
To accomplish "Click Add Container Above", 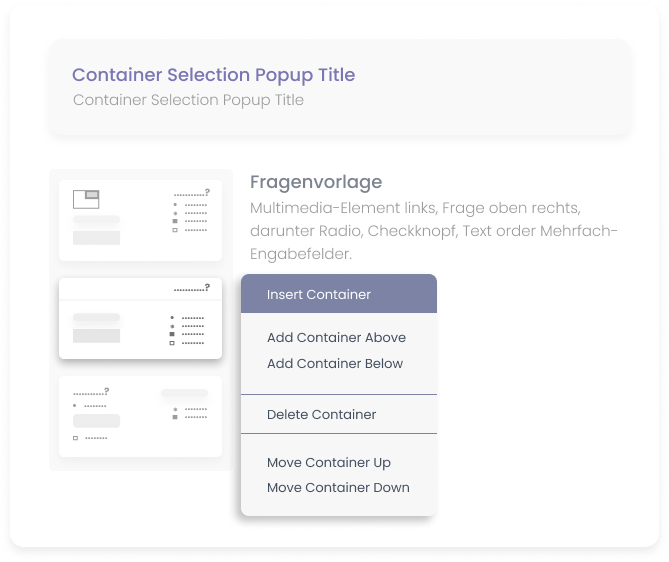I will click(336, 338).
